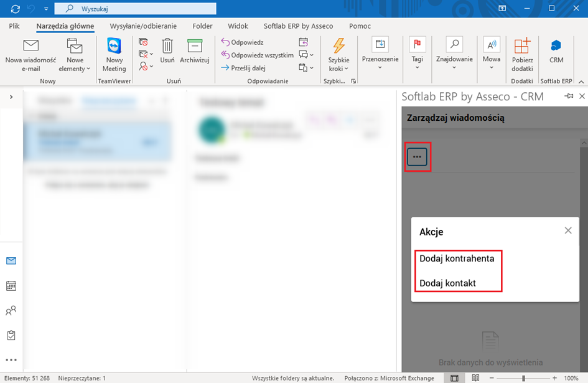The width and height of the screenshot is (588, 383).
Task: Open the People contacts icon in the sidebar
Action: pyautogui.click(x=11, y=311)
